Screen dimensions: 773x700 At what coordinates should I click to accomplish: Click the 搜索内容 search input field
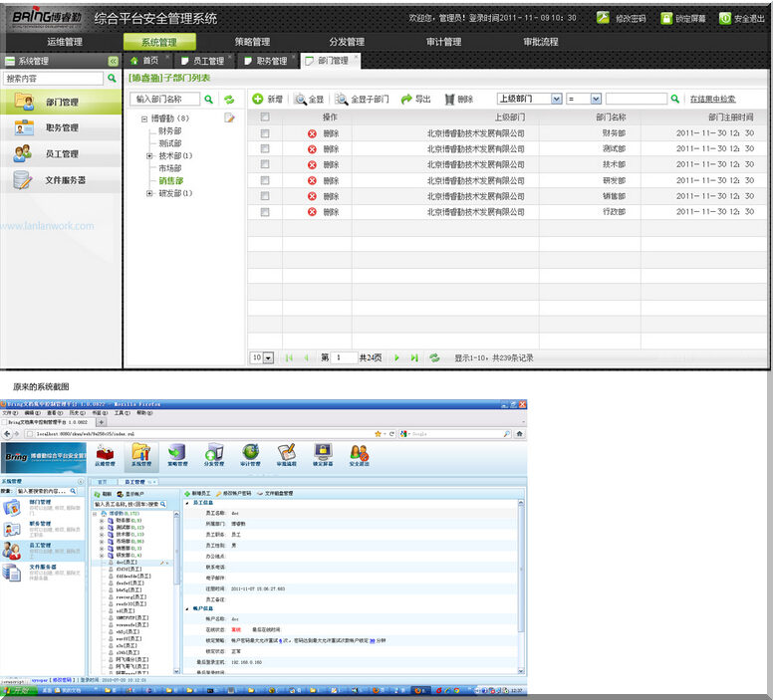[x=54, y=79]
